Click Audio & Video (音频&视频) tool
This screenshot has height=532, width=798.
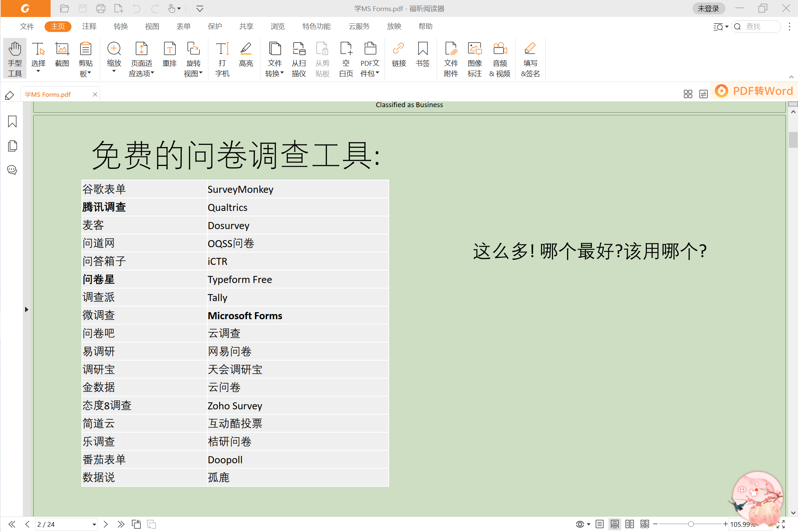pos(500,59)
